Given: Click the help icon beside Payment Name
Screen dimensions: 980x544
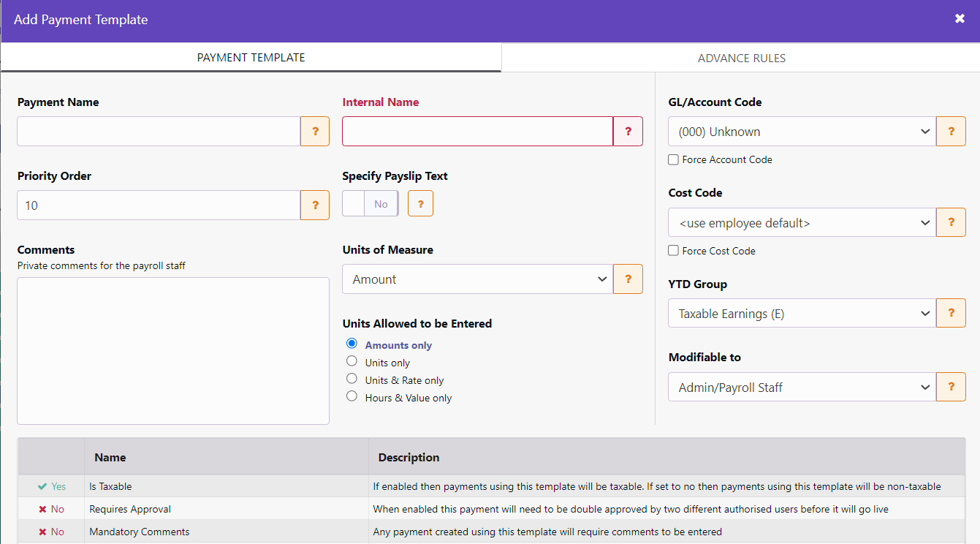Looking at the screenshot, I should (x=315, y=132).
